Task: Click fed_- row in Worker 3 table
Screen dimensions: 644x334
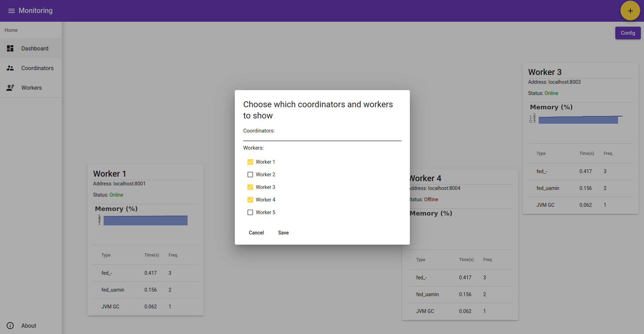Action: coord(581,171)
